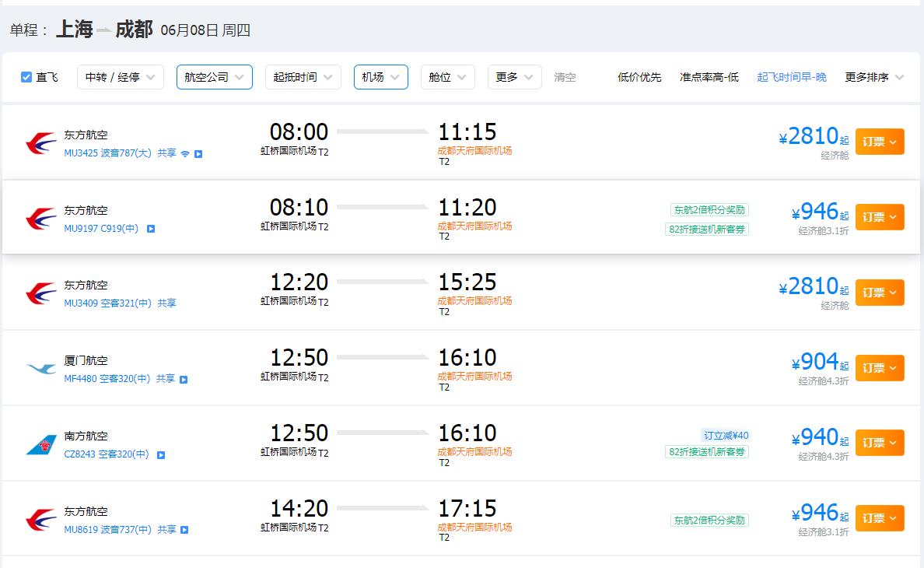Click the 订立减¥40 discount tag

(x=726, y=436)
